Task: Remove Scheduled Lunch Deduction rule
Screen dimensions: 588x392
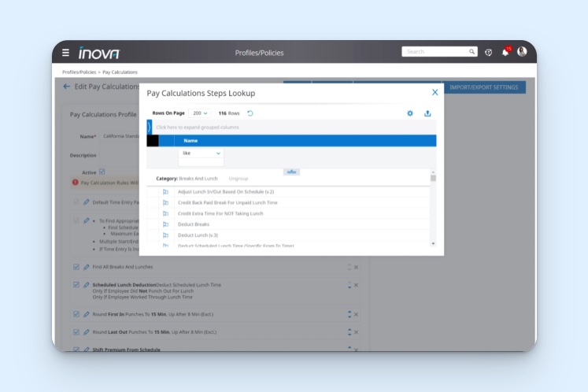Action: coord(357,286)
